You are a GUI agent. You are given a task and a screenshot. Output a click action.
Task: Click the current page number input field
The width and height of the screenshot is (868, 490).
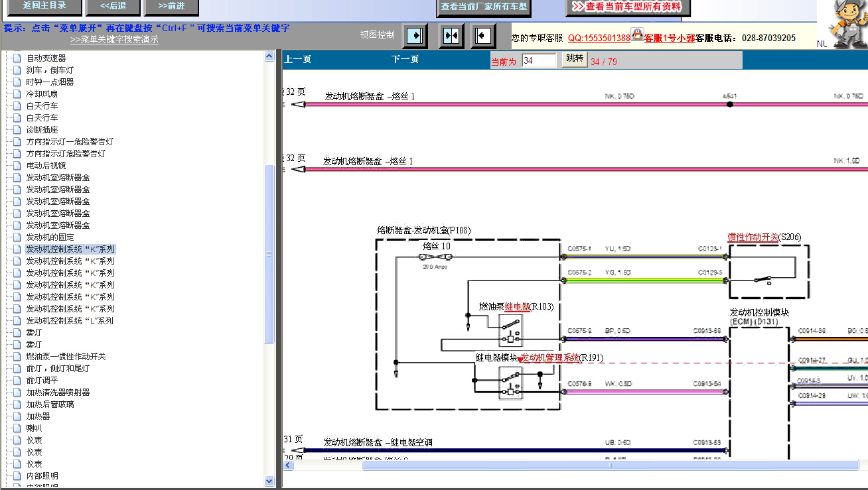[x=539, y=60]
